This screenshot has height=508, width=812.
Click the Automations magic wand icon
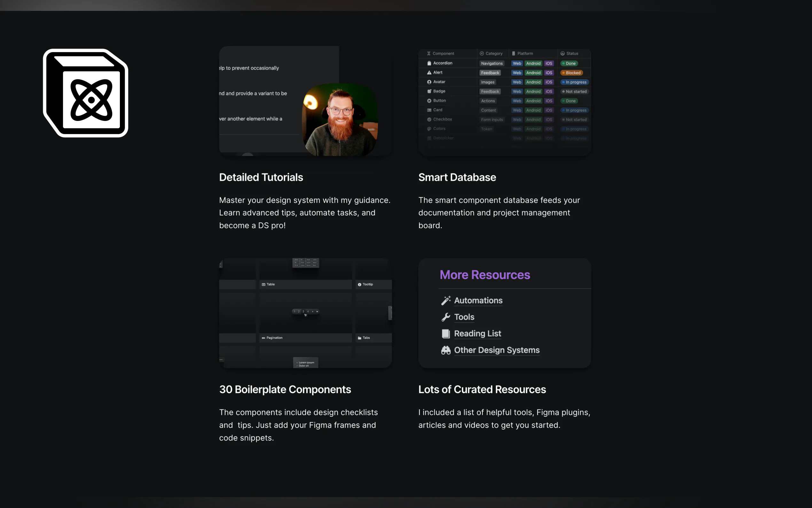pos(446,300)
